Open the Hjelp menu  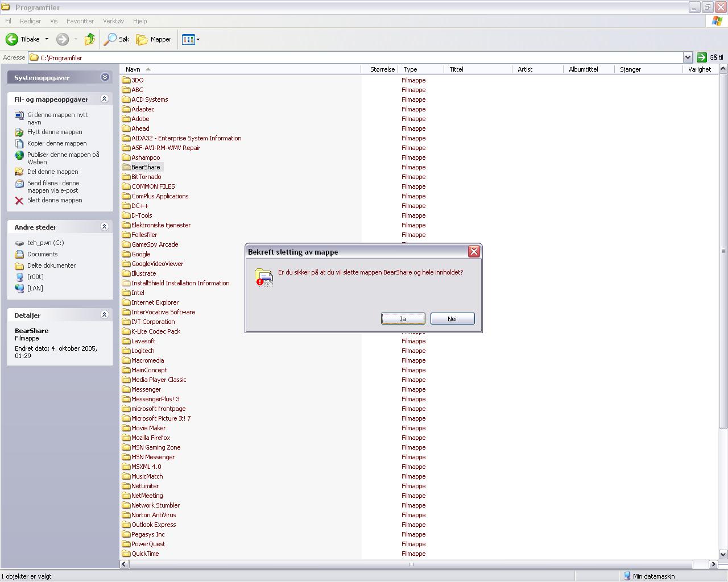pyautogui.click(x=140, y=21)
